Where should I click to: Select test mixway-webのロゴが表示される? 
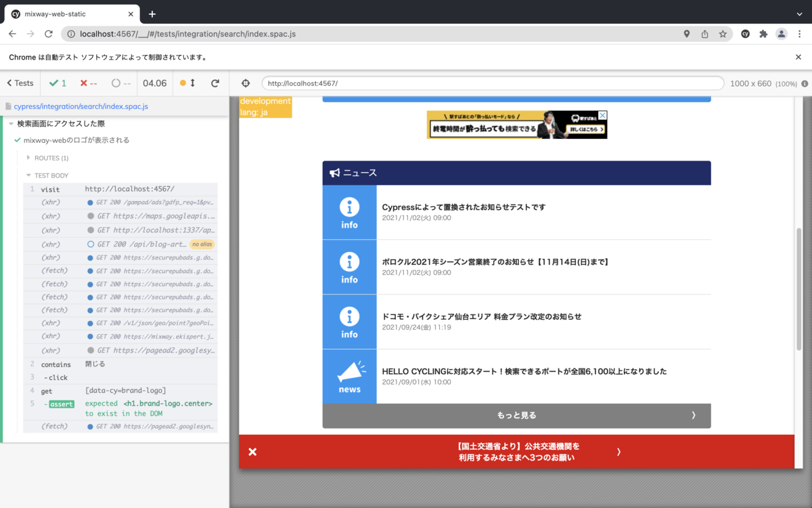(76, 140)
